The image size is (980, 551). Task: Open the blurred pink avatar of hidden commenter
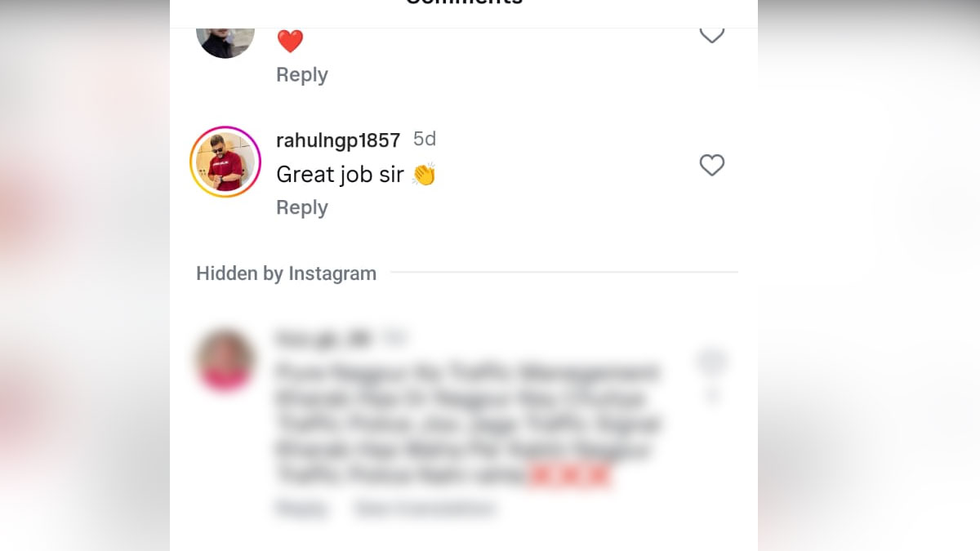[225, 361]
